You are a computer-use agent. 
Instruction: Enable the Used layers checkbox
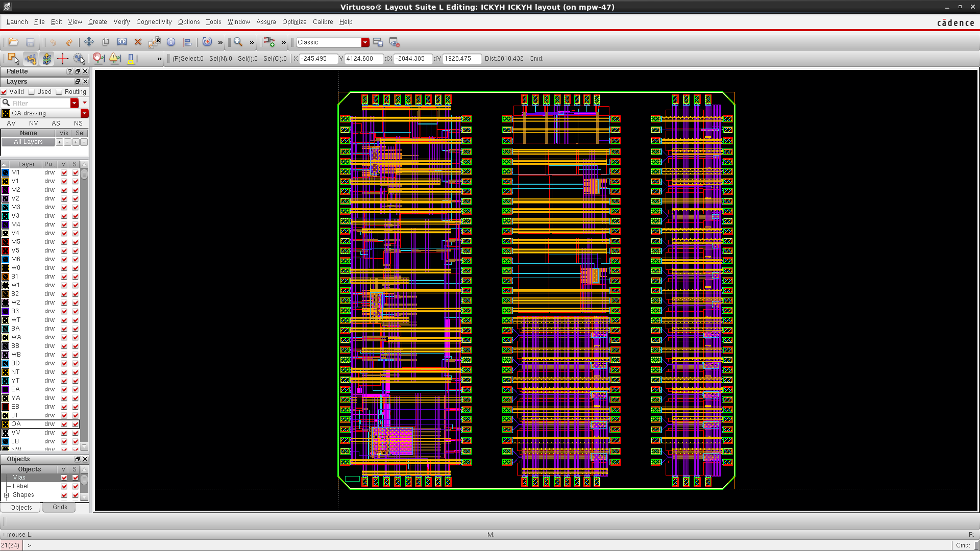coord(32,92)
